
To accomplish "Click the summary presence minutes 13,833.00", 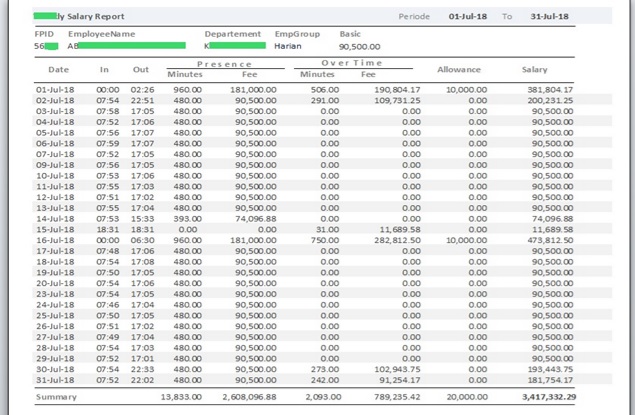I will coord(182,397).
